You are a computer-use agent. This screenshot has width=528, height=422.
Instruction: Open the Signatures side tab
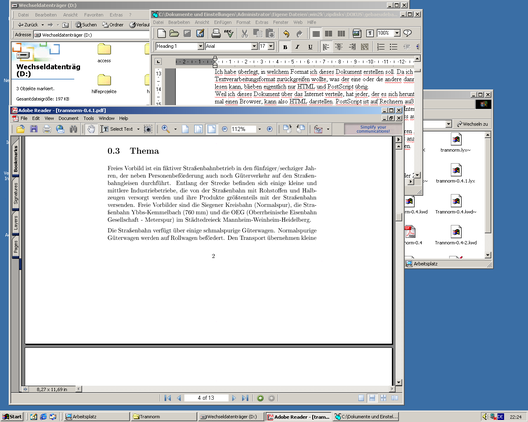[x=15, y=194]
